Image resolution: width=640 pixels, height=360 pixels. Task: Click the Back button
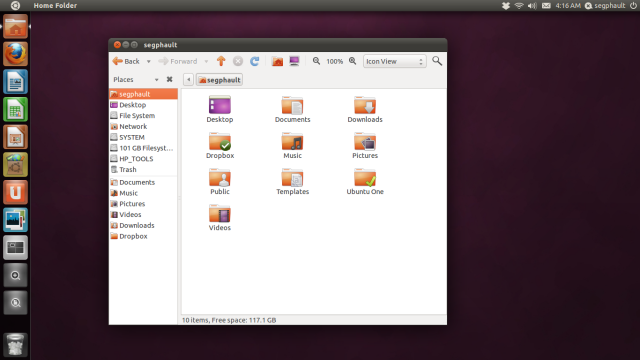click(126, 61)
